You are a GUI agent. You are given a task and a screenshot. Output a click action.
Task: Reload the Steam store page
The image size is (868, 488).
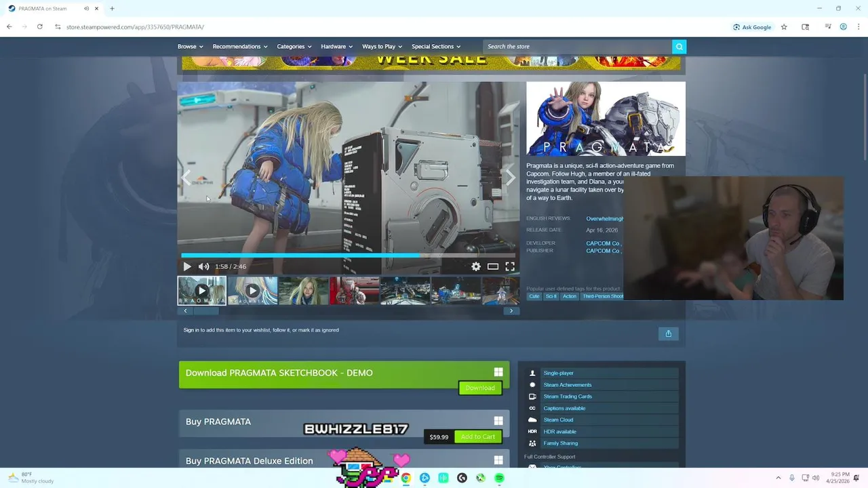(40, 27)
